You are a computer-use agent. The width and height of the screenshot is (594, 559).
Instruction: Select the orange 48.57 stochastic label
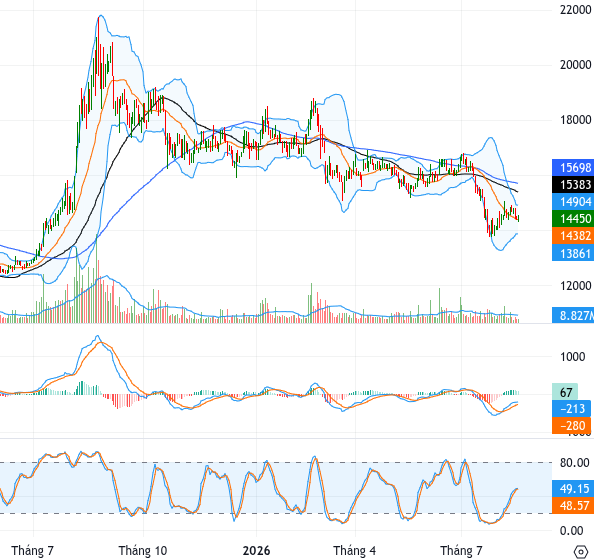click(573, 506)
